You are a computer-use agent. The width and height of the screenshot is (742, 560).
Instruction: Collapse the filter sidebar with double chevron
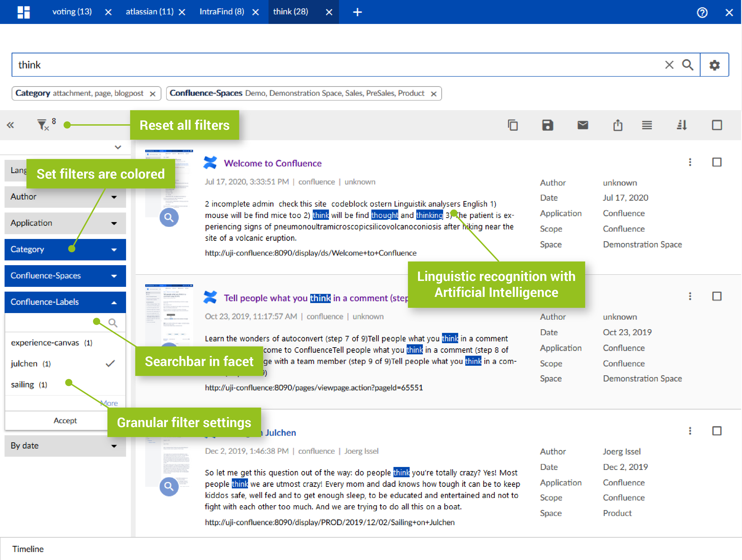pos(10,125)
